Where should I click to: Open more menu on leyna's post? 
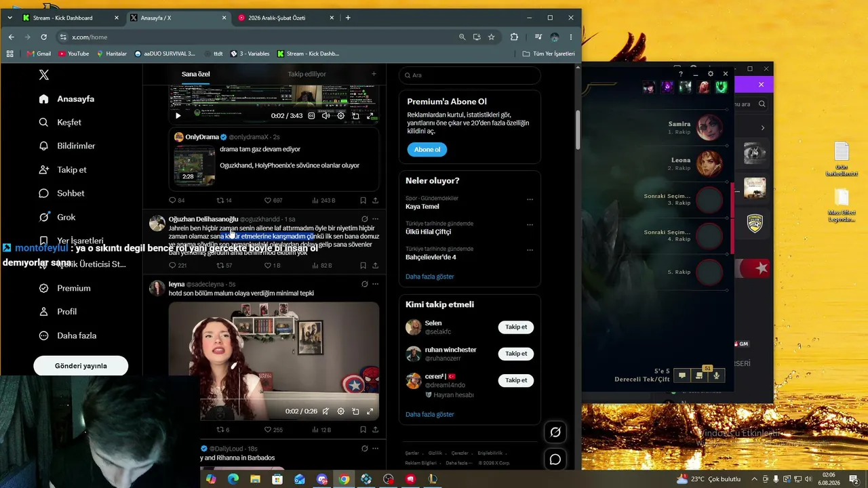pyautogui.click(x=376, y=284)
